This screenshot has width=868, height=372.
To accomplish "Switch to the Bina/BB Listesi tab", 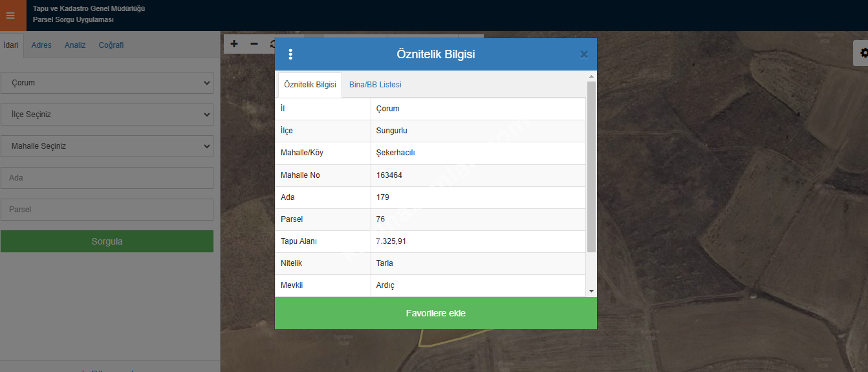I will tap(375, 85).
